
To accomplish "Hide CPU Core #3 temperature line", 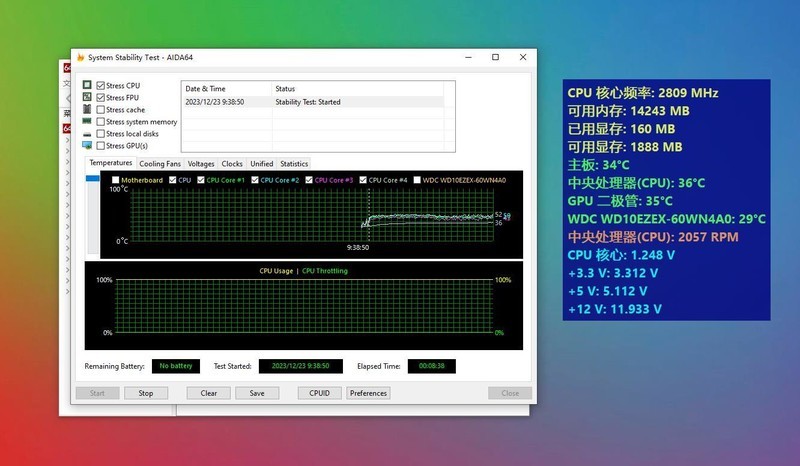I will point(309,180).
